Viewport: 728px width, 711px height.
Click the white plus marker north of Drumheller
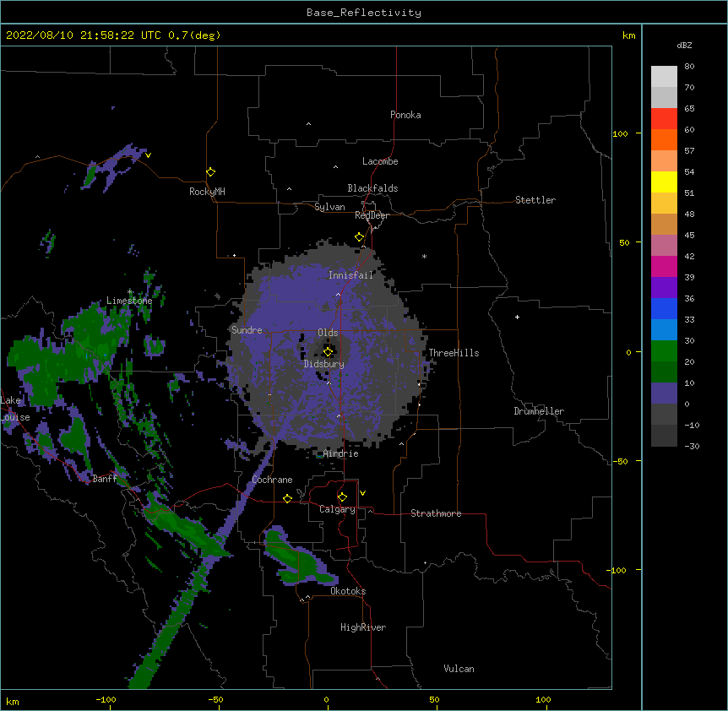[x=517, y=317]
